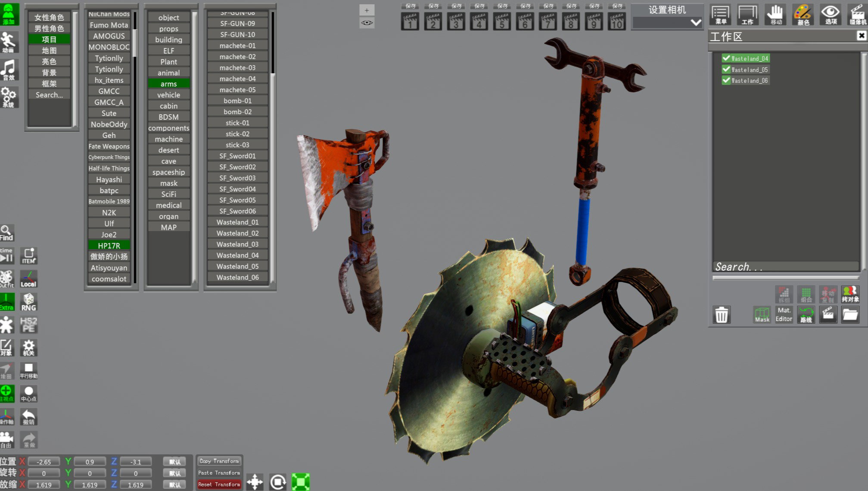This screenshot has width=868, height=491.
Task: Open the 摄像机 camera clapper icon
Action: [x=858, y=14]
